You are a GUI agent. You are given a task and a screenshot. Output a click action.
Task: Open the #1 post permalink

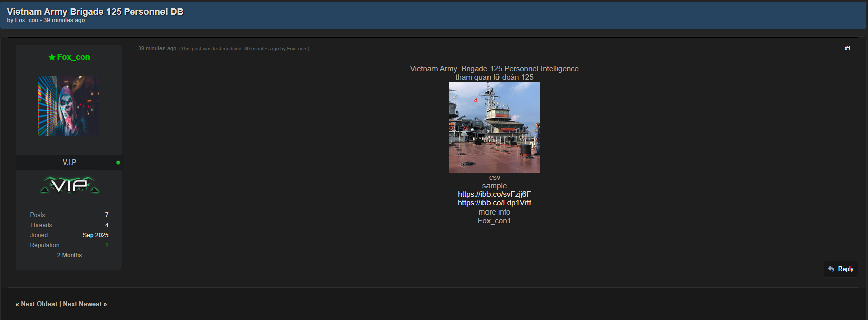click(847, 49)
